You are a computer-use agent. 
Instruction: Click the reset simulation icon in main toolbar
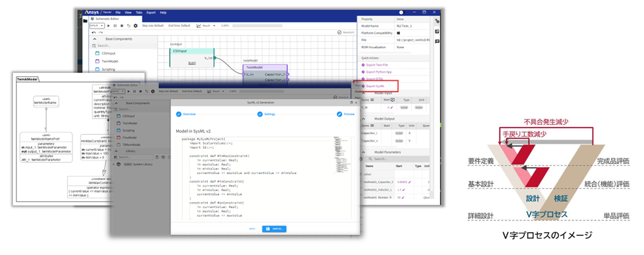click(x=128, y=25)
